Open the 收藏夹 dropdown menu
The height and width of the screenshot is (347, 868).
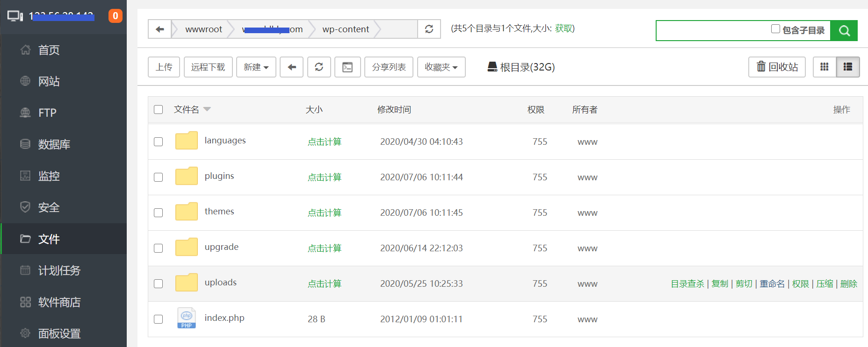(441, 67)
